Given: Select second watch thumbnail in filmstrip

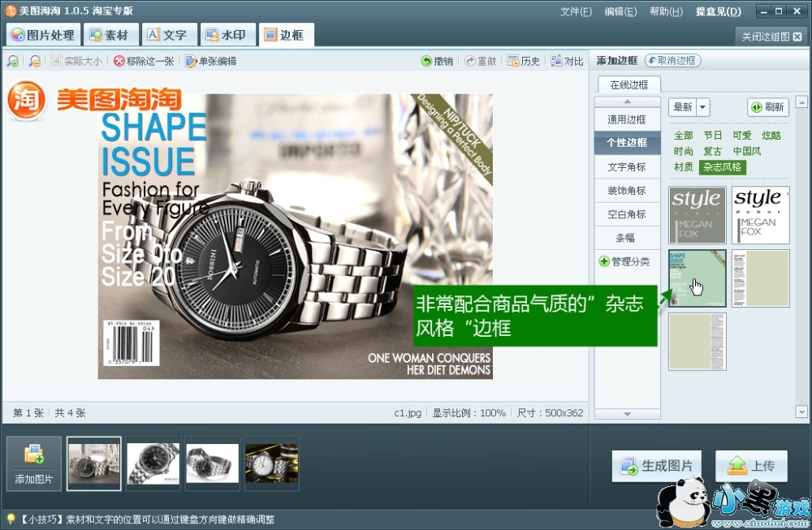Looking at the screenshot, I should click(x=153, y=463).
